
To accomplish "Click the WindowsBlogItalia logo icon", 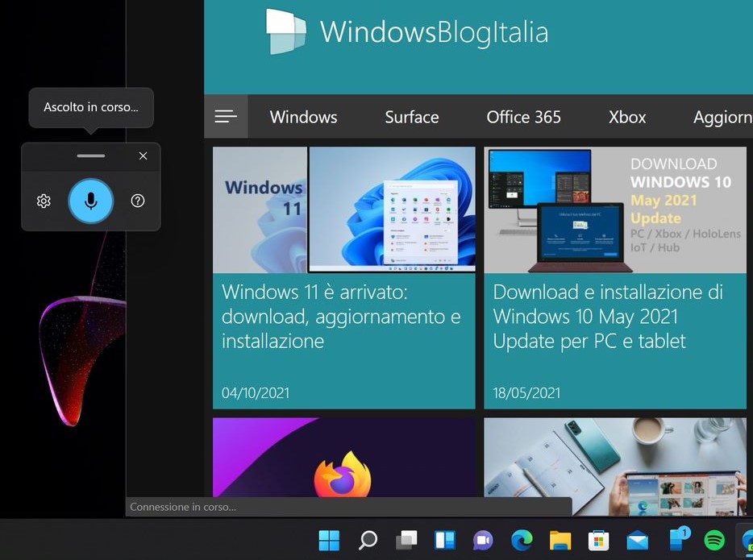I will pyautogui.click(x=286, y=31).
